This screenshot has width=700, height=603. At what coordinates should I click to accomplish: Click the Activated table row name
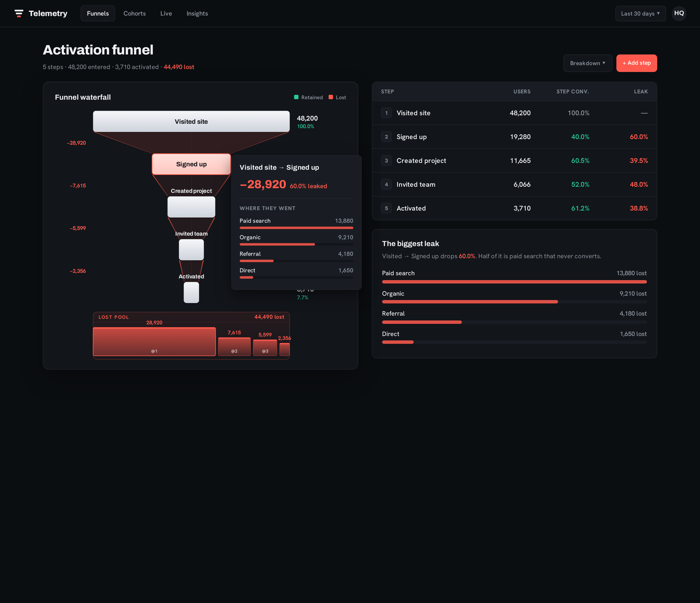pyautogui.click(x=411, y=208)
